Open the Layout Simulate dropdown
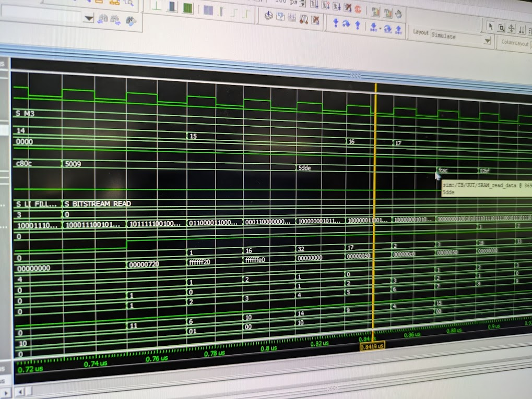532x399 pixels. point(488,41)
